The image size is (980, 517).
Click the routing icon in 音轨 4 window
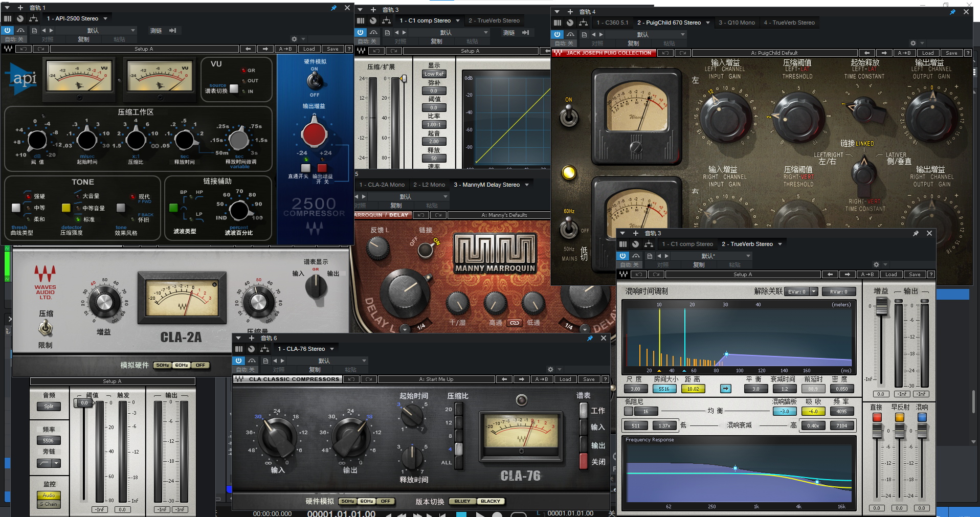click(583, 23)
